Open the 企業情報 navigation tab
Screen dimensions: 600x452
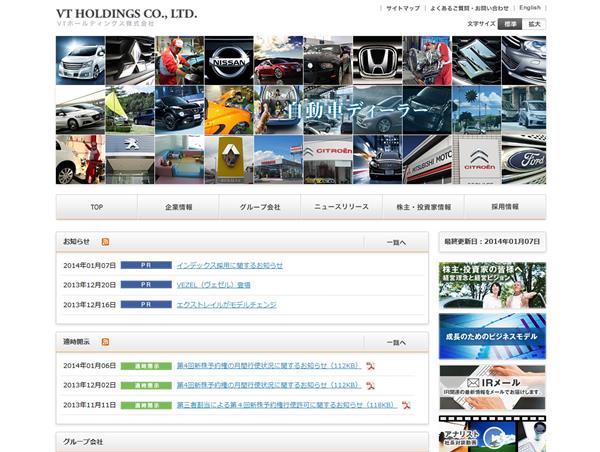pyautogui.click(x=178, y=207)
